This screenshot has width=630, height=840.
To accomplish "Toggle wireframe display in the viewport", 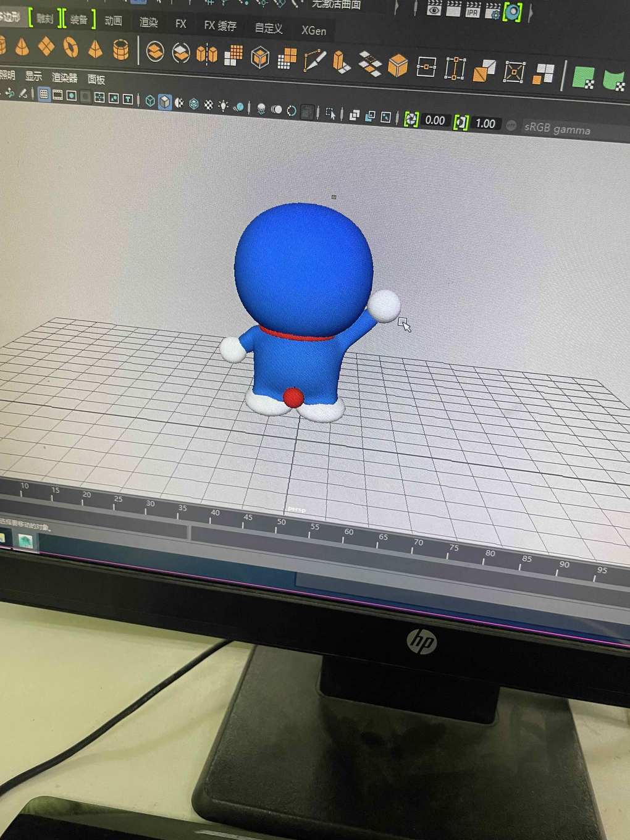I will tap(150, 101).
